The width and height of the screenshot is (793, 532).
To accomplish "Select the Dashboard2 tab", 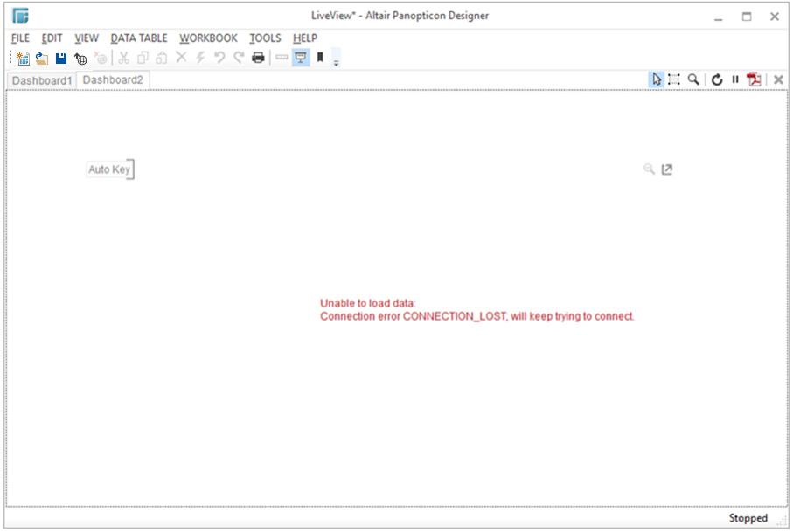I will pyautogui.click(x=113, y=80).
